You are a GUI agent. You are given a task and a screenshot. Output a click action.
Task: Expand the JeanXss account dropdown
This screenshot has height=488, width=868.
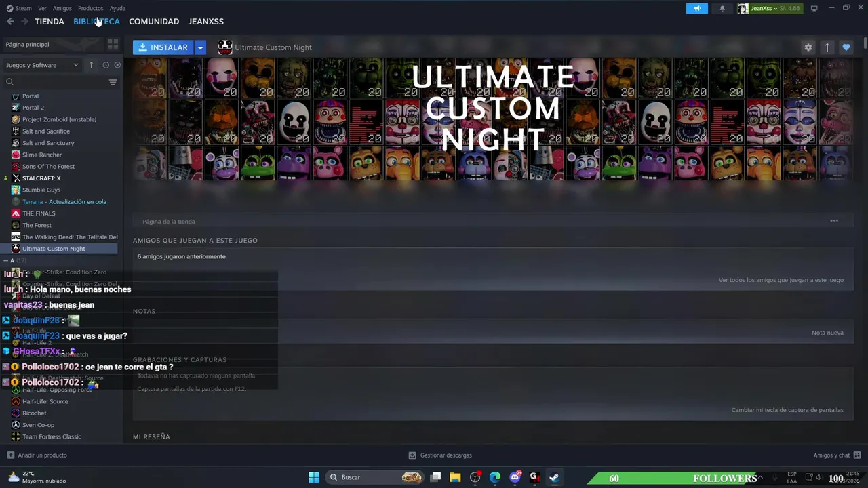(770, 8)
